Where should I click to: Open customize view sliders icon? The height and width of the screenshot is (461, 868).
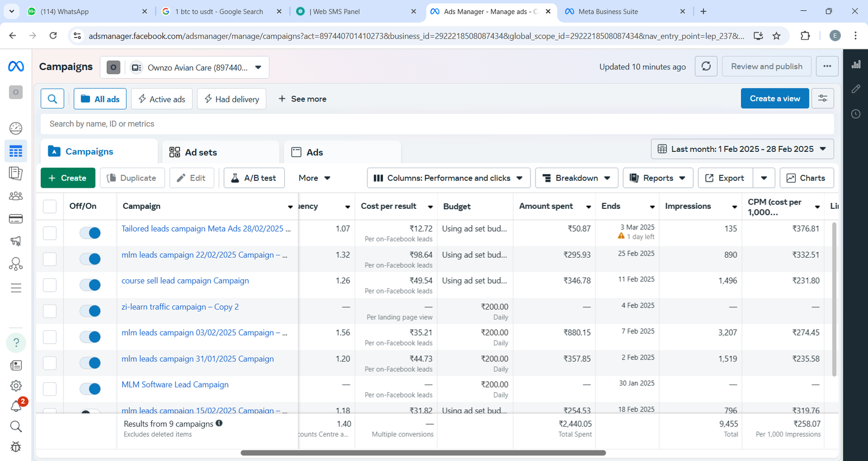click(822, 99)
